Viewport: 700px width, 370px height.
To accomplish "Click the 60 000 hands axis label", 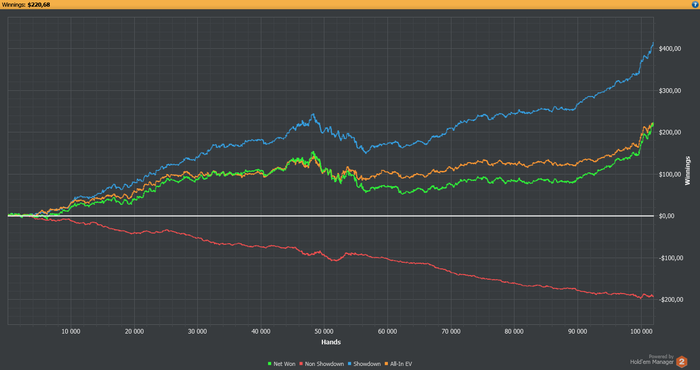I will pos(388,332).
